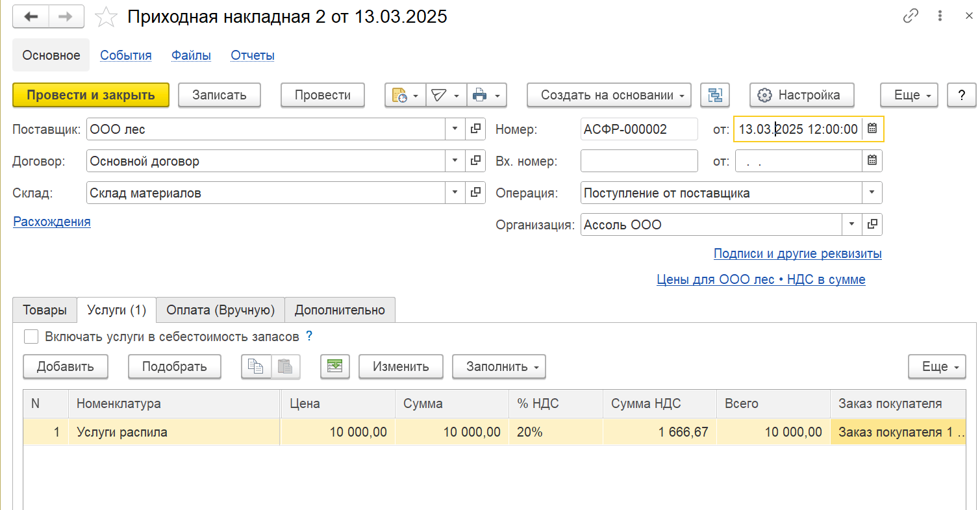Open the Заполнить dropdown menu

[x=498, y=366]
